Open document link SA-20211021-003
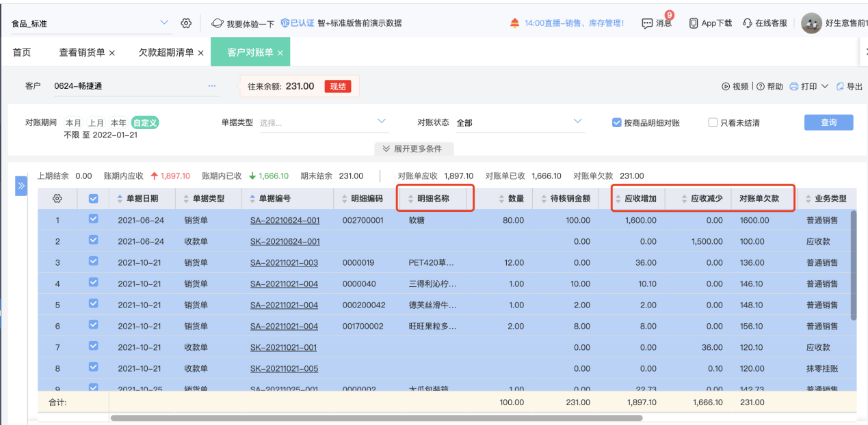This screenshot has height=425, width=868. (285, 262)
